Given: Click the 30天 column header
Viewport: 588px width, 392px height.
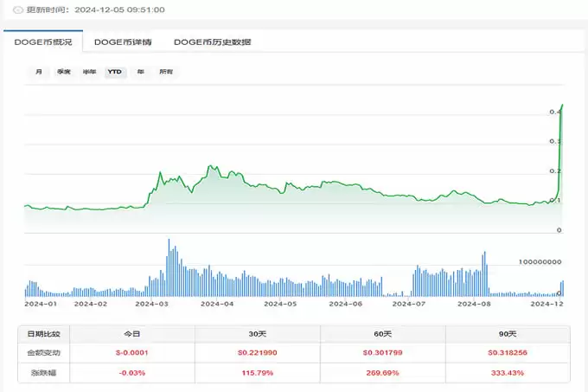Looking at the screenshot, I should pos(257,334).
